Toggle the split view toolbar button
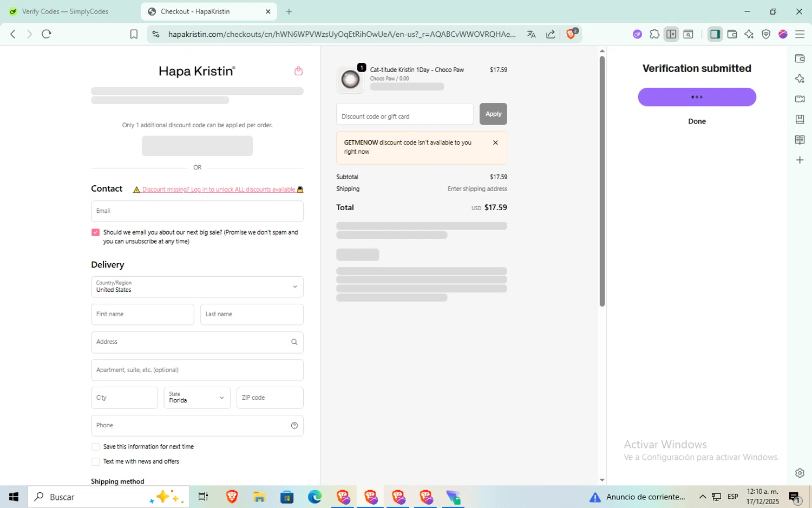Viewport: 812px width, 508px height. [671, 34]
